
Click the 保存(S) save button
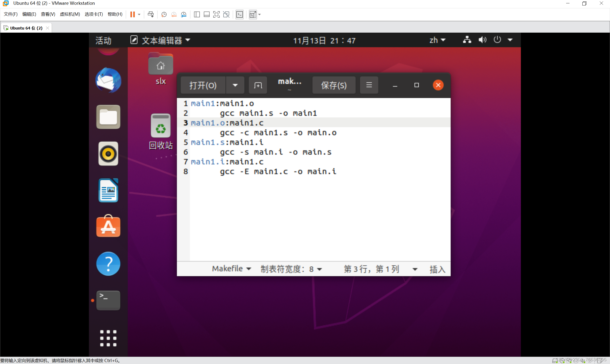pyautogui.click(x=334, y=85)
